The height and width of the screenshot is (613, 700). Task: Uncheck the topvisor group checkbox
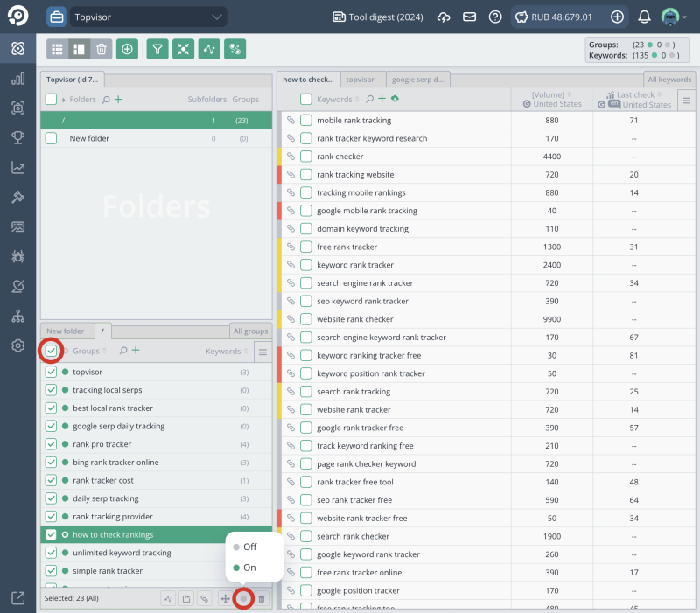(x=51, y=371)
